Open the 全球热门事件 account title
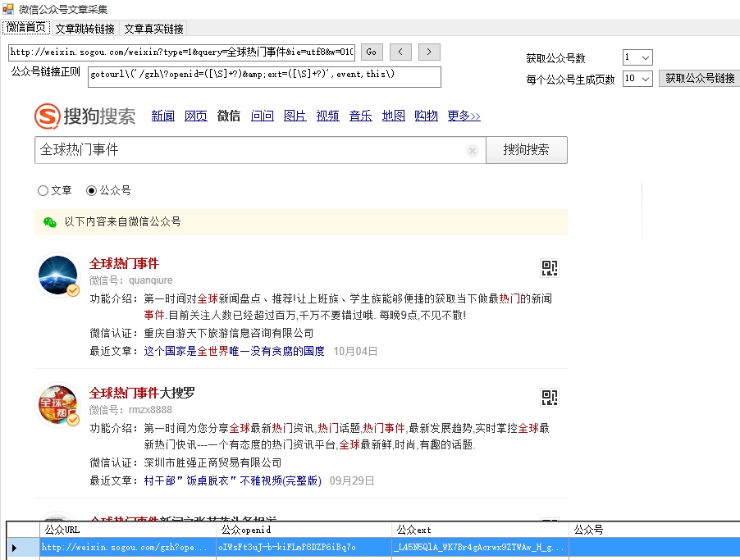This screenshot has width=740, height=560. (x=124, y=263)
